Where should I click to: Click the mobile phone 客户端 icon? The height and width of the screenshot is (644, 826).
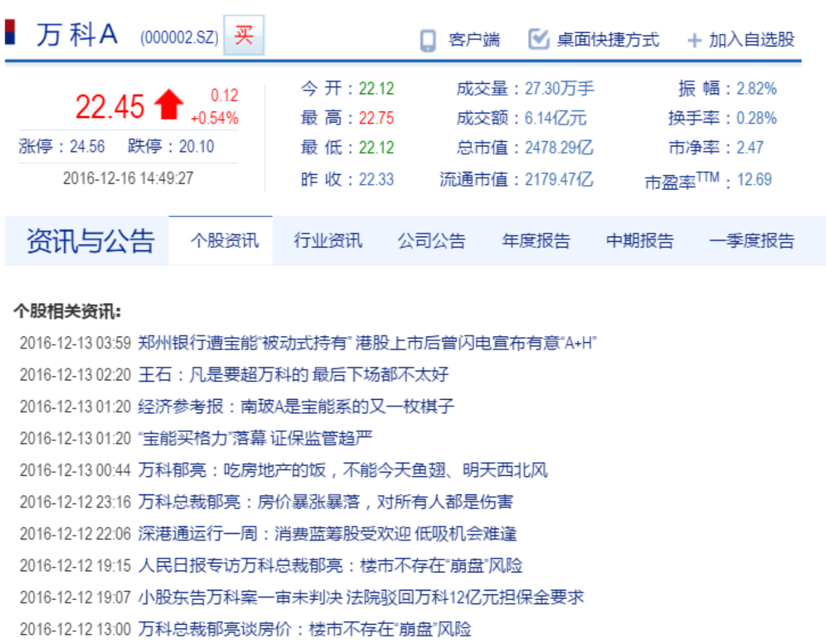[x=428, y=40]
